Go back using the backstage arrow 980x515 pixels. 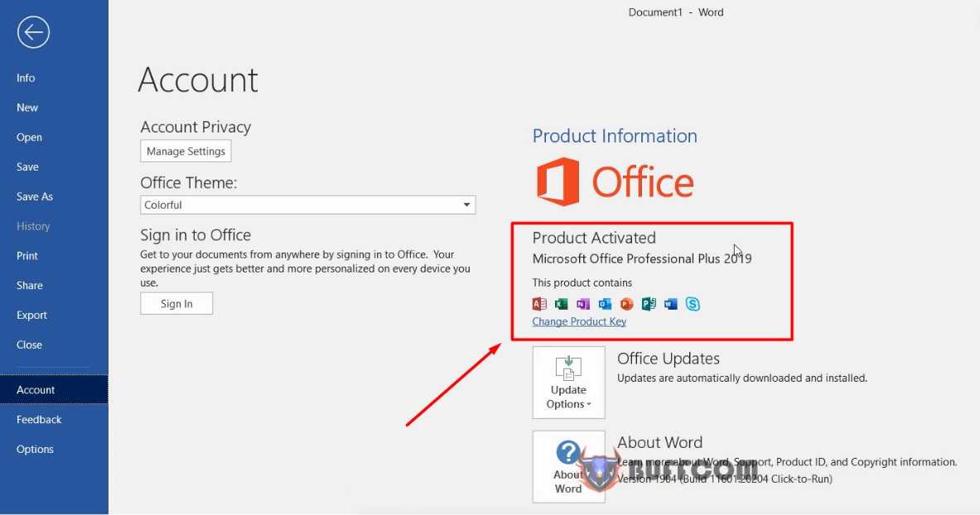pyautogui.click(x=33, y=31)
